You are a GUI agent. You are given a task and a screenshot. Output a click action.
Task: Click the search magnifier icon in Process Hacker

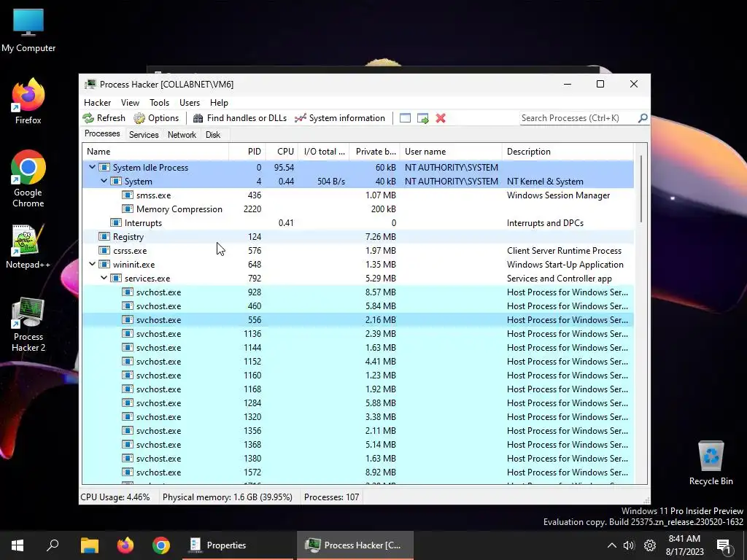click(643, 117)
